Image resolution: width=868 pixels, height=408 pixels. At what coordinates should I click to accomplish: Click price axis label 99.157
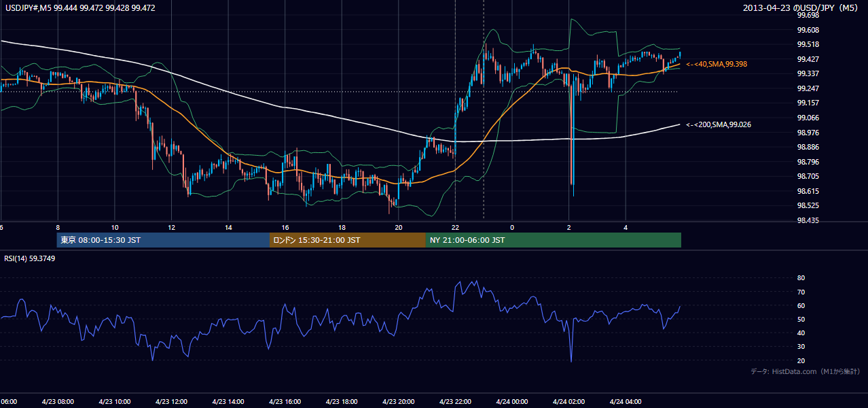[808, 103]
